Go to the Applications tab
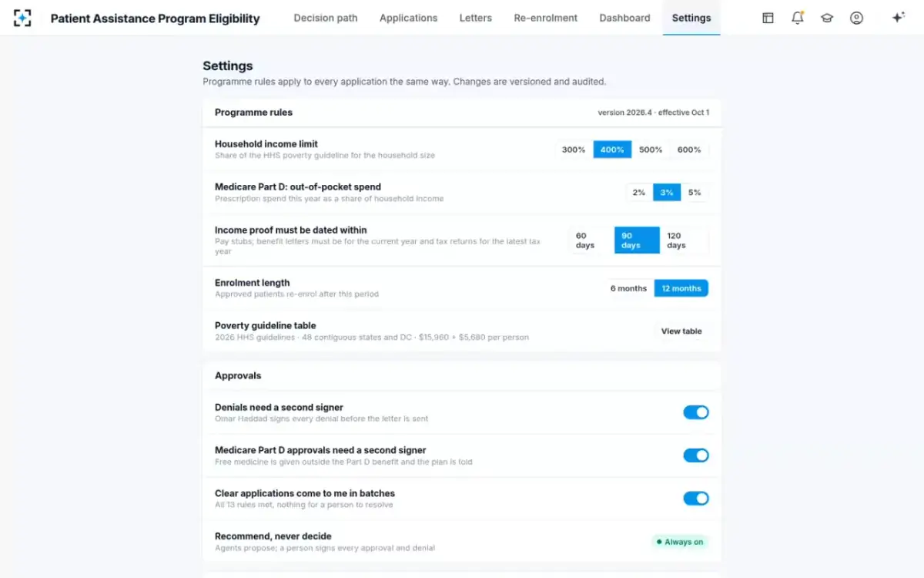Image resolution: width=924 pixels, height=578 pixels. (408, 18)
